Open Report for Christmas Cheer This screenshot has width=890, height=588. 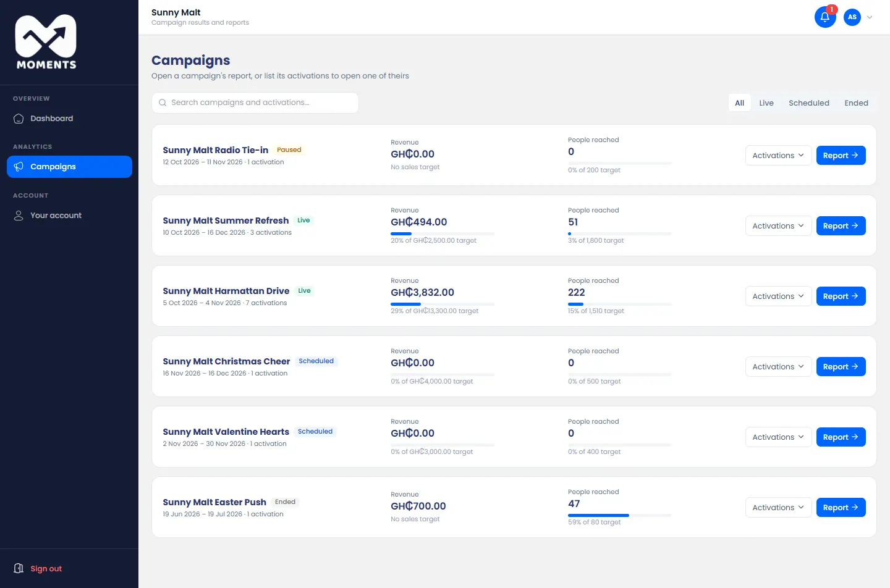[841, 367]
